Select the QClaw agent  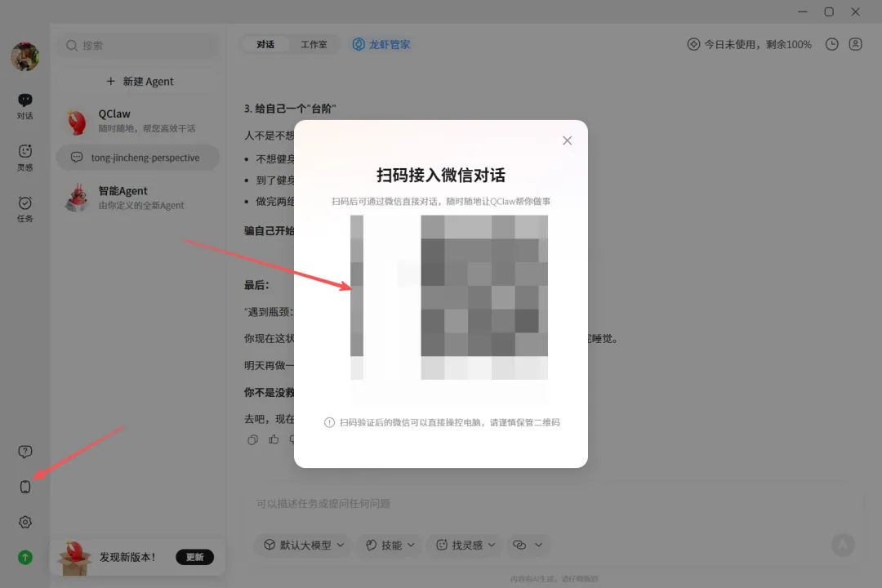pos(138,120)
